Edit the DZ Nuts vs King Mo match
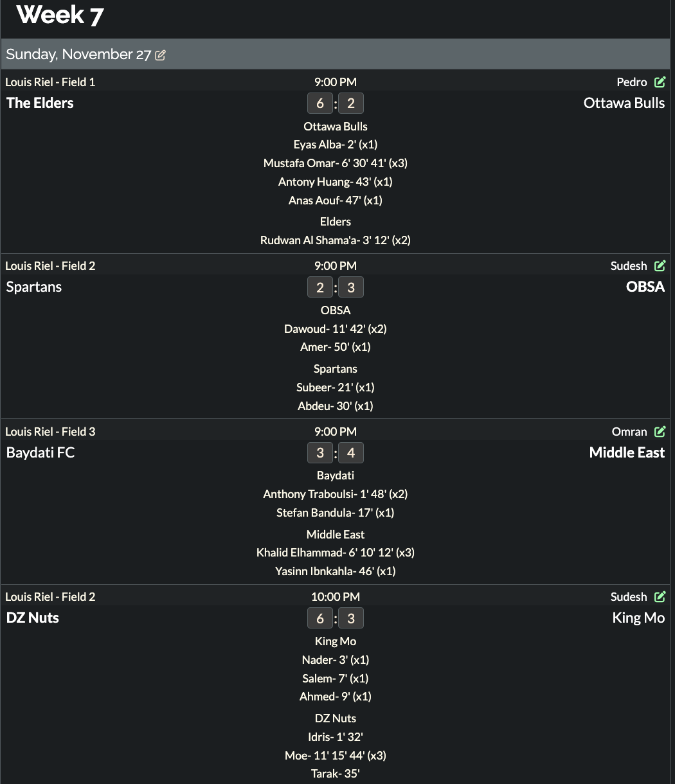The image size is (675, 784). pos(660,596)
